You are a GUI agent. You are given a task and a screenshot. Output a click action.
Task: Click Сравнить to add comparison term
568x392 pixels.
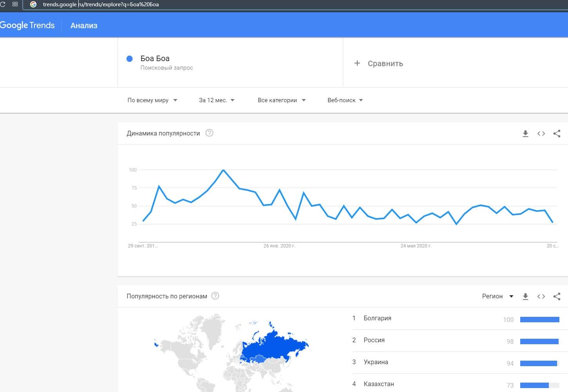pos(379,63)
